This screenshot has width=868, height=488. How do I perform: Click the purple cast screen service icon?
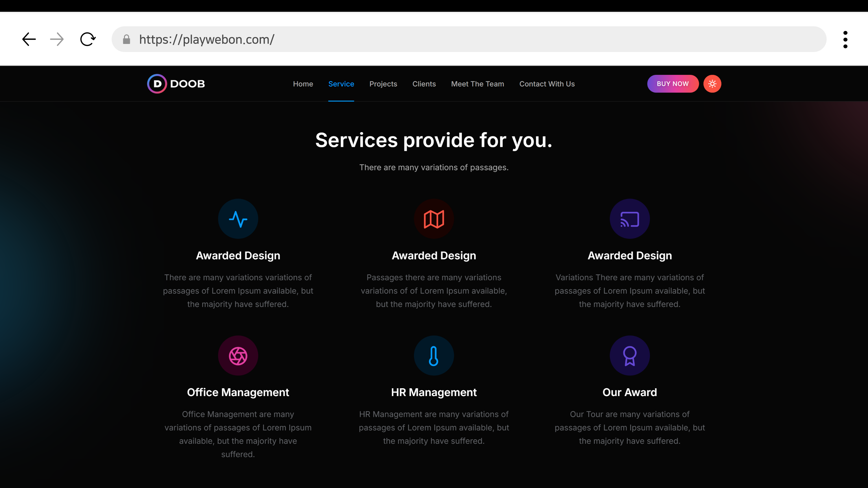629,219
